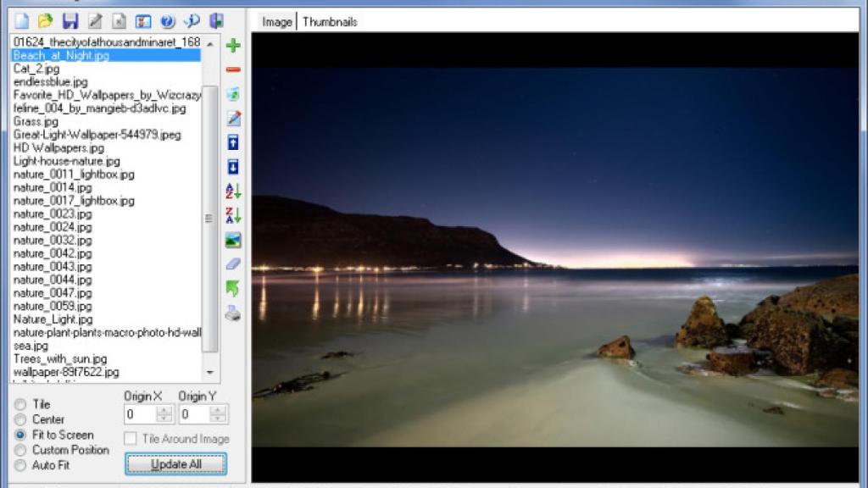Decrease Origin Y with the down stepper
Screen dimensions: 868x488
(x=219, y=419)
